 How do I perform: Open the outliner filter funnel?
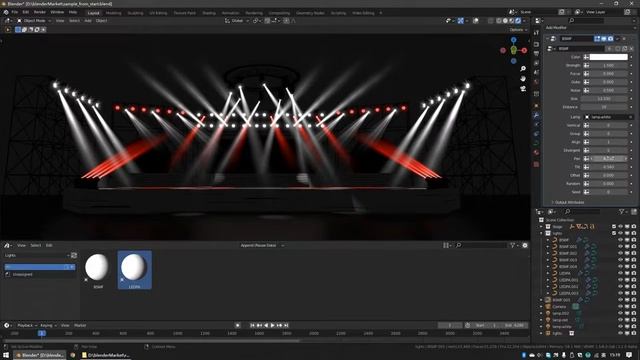click(622, 211)
